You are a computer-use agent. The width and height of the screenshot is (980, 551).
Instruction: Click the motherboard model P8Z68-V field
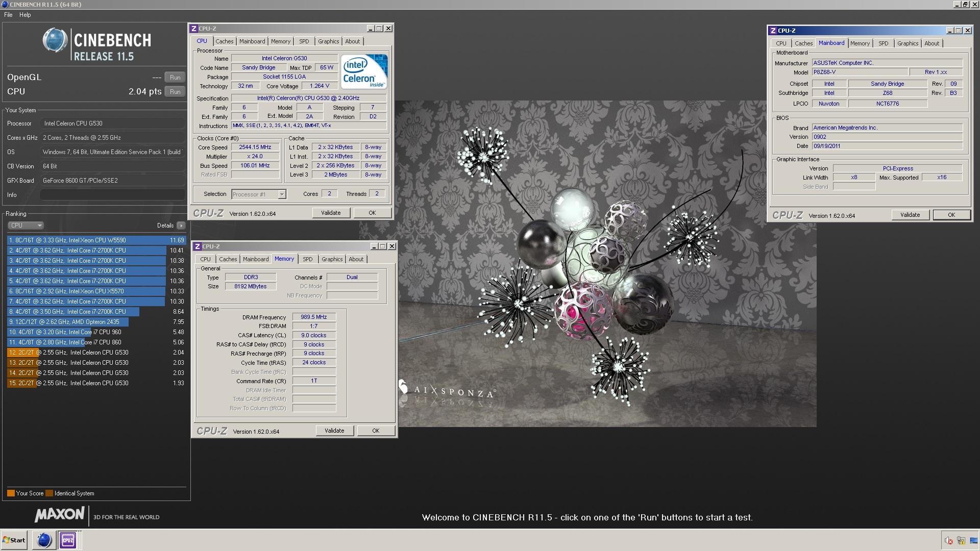[x=860, y=72]
